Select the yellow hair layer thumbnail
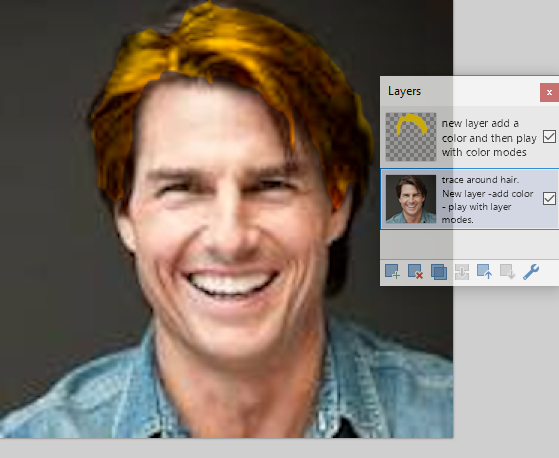This screenshot has width=559, height=458. tap(411, 137)
